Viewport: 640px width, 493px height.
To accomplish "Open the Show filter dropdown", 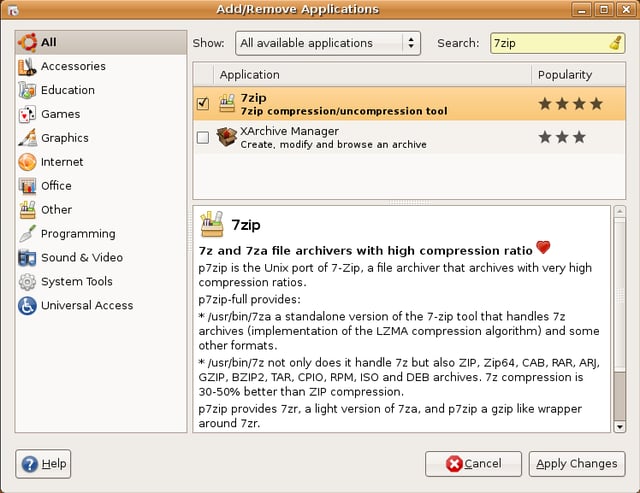I will coord(328,43).
